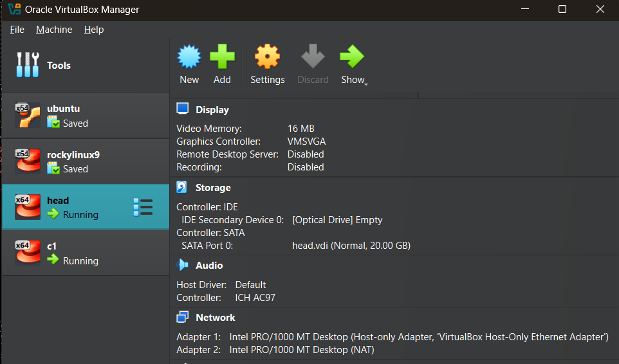This screenshot has width=619, height=364.
Task: Click the Remote Desktop Server Disabled value
Action: (x=306, y=154)
